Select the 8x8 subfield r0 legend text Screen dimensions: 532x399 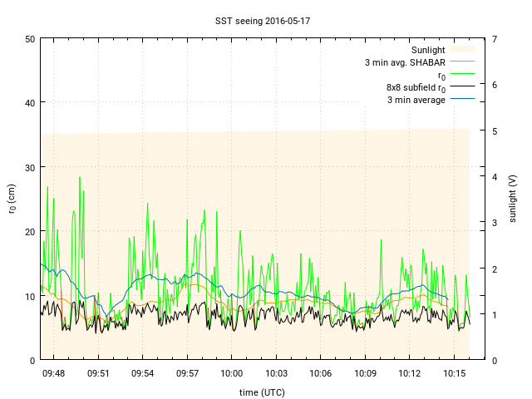(416, 87)
